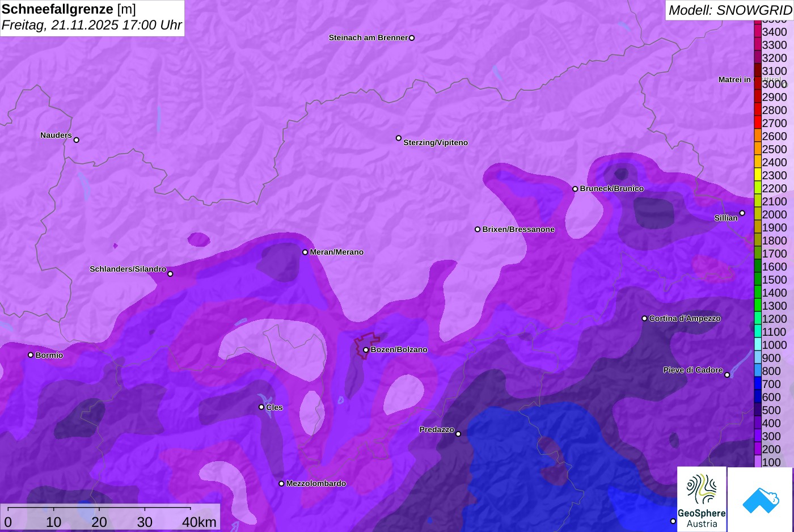Click the 100 m light purple legend swatch
Viewport: 794px width, 532px height.
coord(757,462)
